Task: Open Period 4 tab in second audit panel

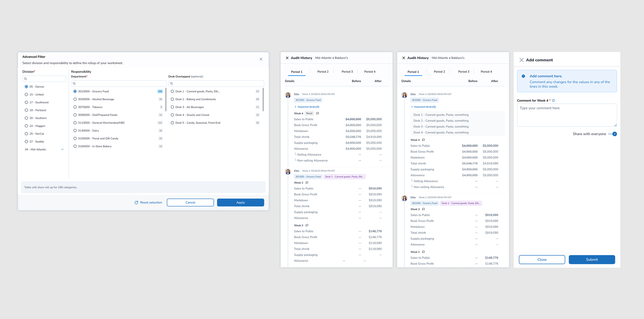Action: coord(486,72)
